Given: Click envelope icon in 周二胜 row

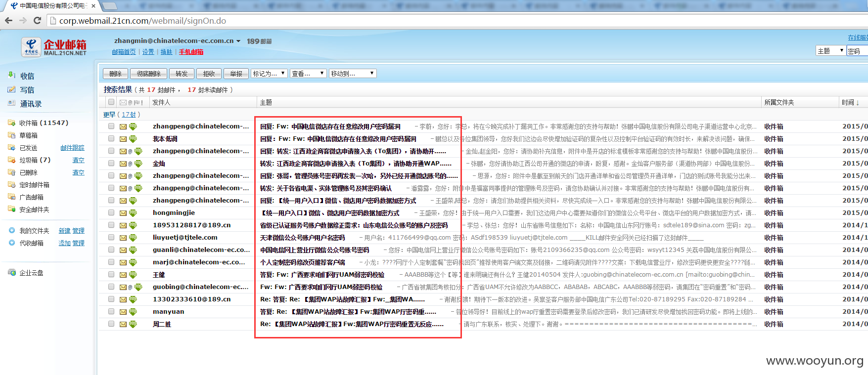Looking at the screenshot, I should point(123,324).
